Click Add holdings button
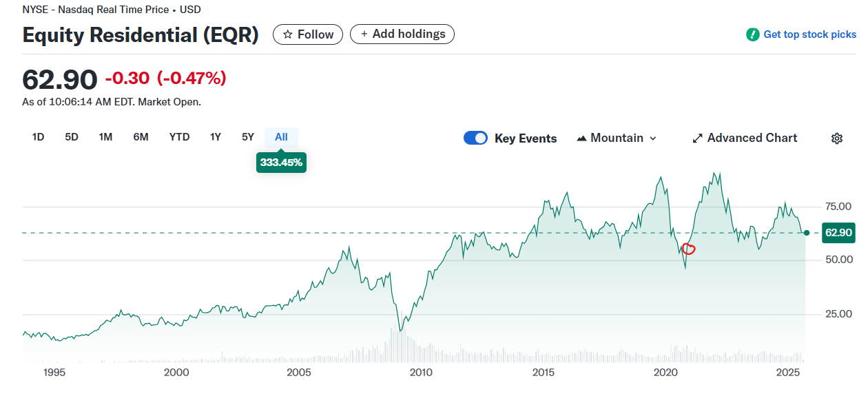The height and width of the screenshot is (394, 868). [402, 34]
